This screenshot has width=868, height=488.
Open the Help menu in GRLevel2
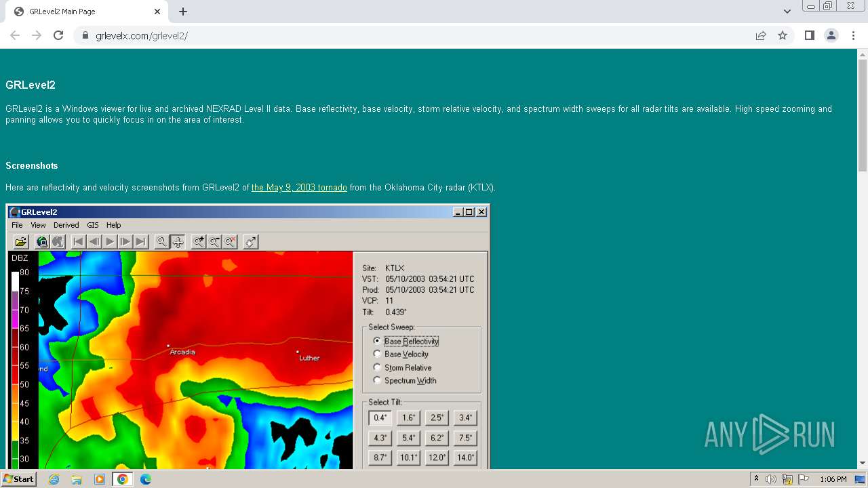coord(113,225)
